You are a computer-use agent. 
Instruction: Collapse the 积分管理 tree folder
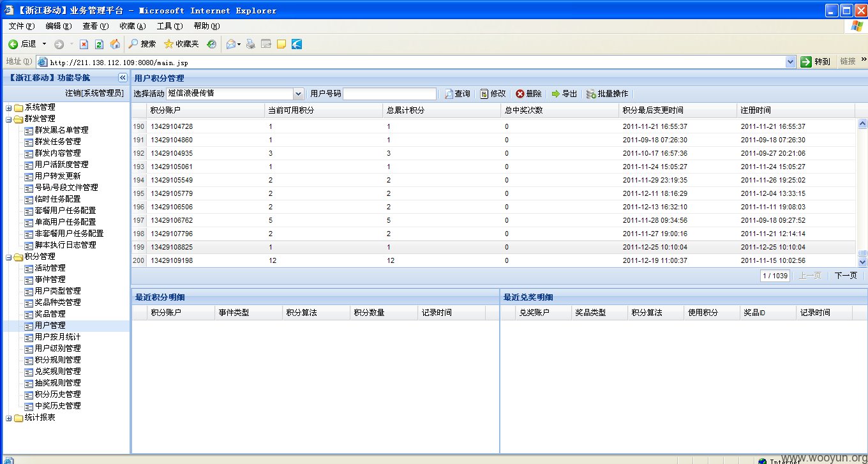pos(9,257)
